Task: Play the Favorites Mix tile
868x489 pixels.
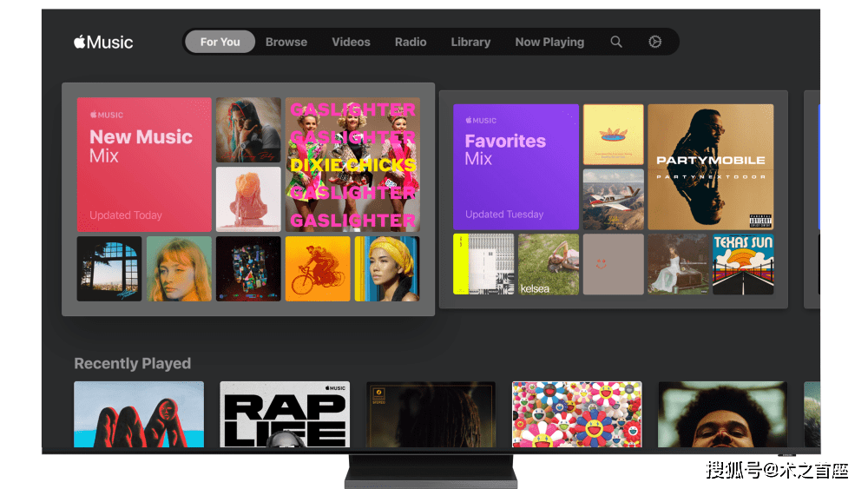Action: point(516,167)
